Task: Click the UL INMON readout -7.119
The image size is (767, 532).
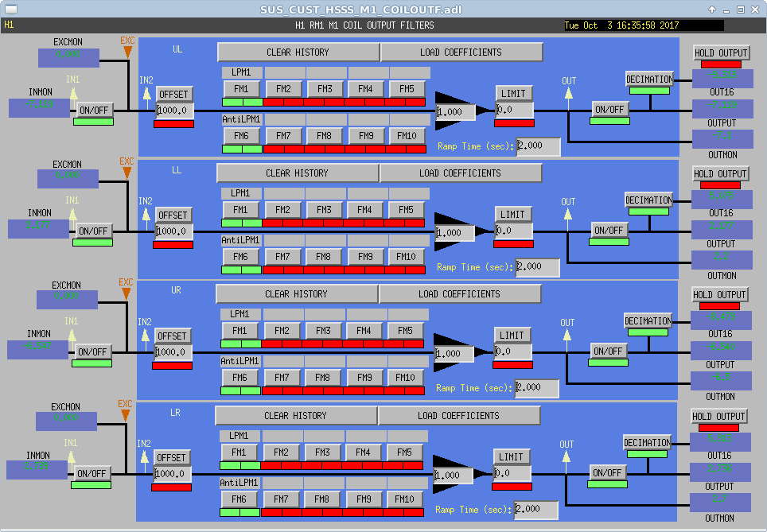Action: pyautogui.click(x=39, y=107)
